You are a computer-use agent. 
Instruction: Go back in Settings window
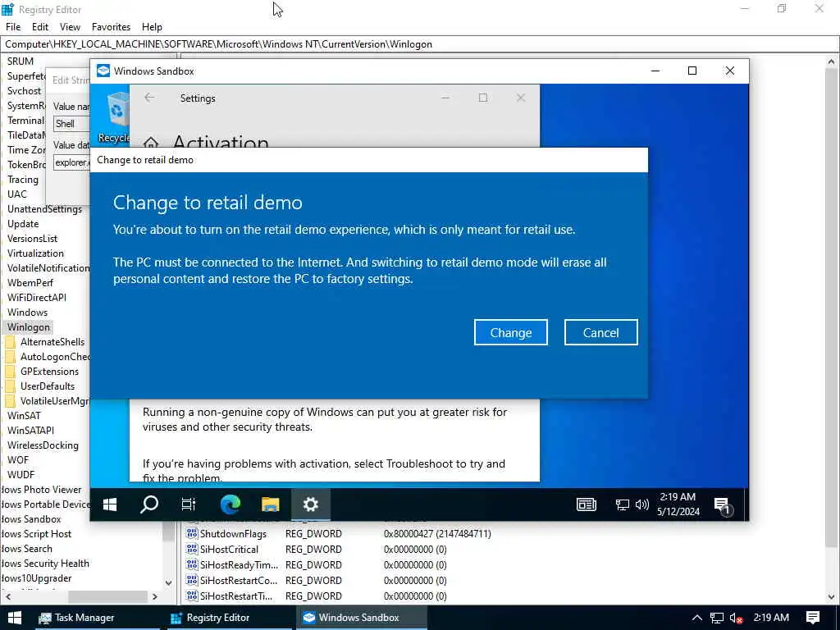pyautogui.click(x=149, y=98)
